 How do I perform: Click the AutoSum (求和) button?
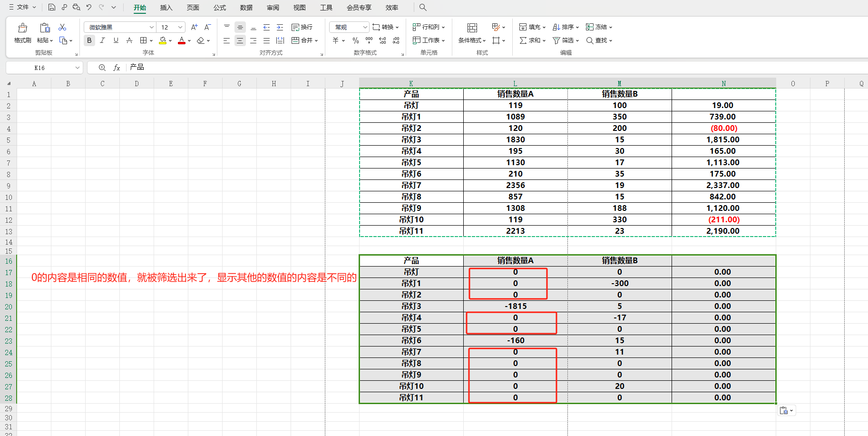click(532, 40)
